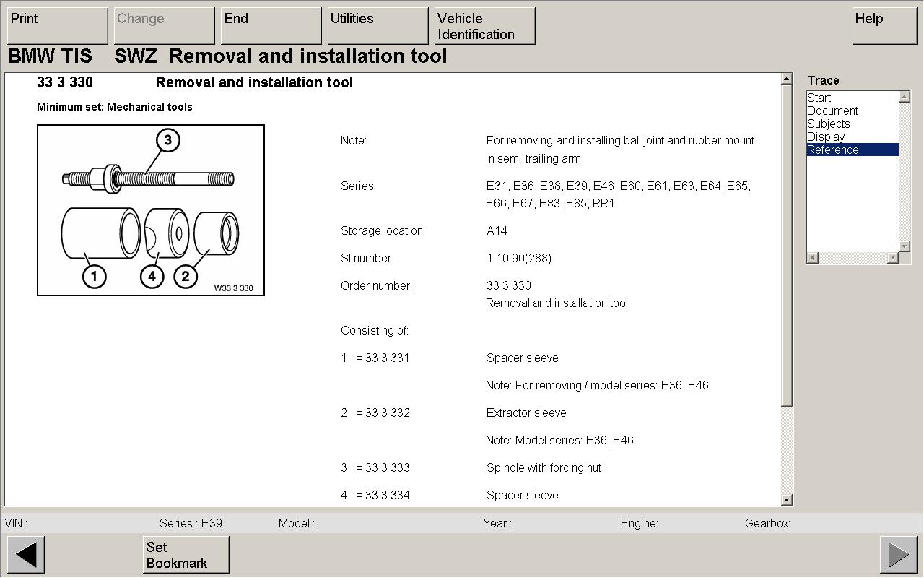Click the 'VIN :' status bar field
Viewport: 924px width, 578px height.
(x=17, y=523)
